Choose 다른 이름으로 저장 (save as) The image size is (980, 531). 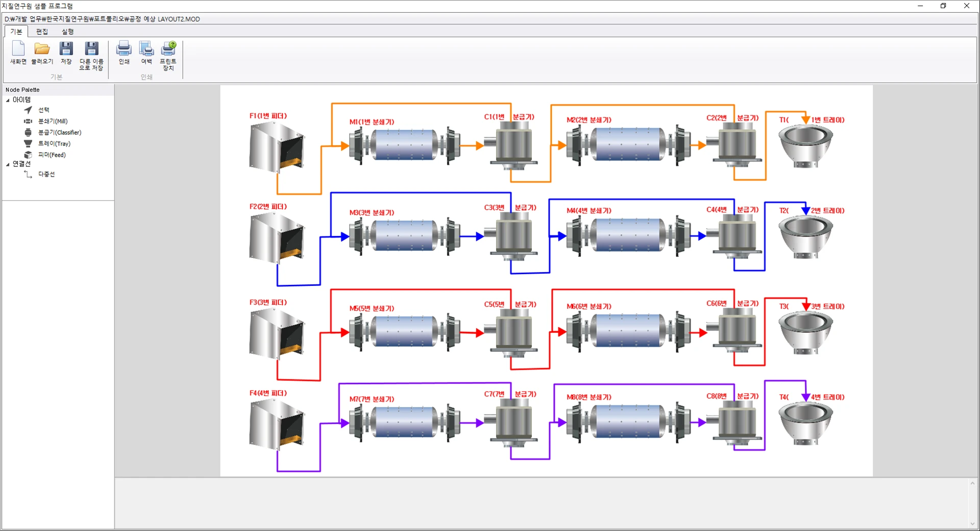(91, 56)
